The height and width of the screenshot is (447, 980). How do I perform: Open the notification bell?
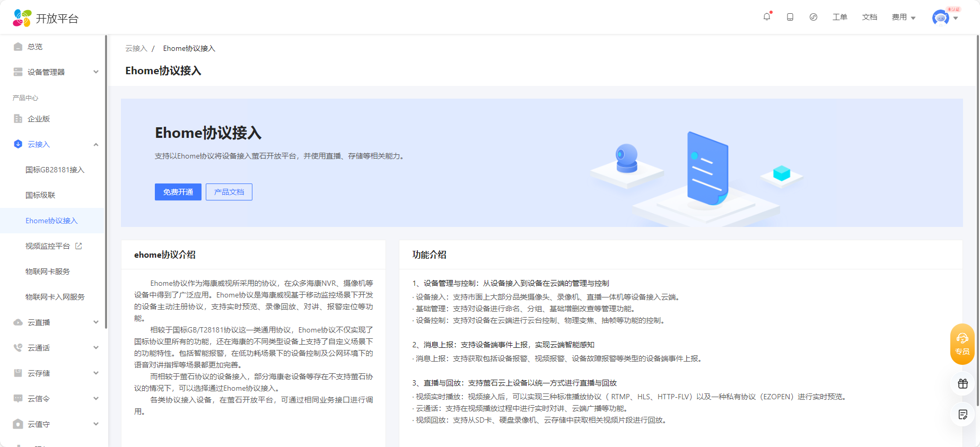767,17
